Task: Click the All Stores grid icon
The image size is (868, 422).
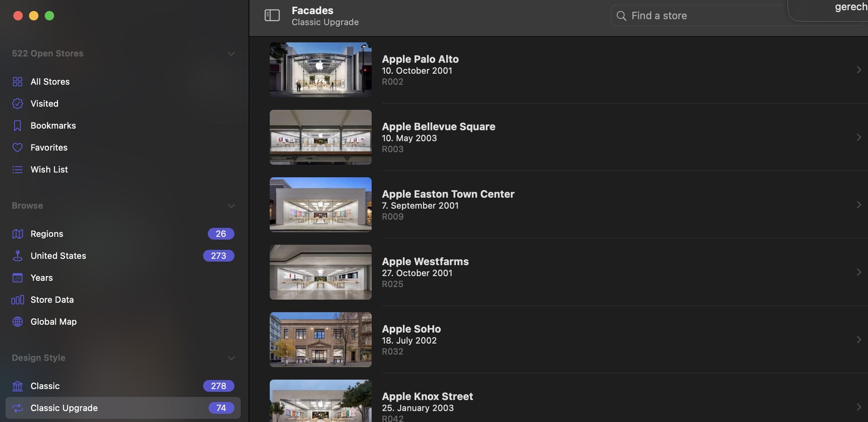Action: pos(17,82)
